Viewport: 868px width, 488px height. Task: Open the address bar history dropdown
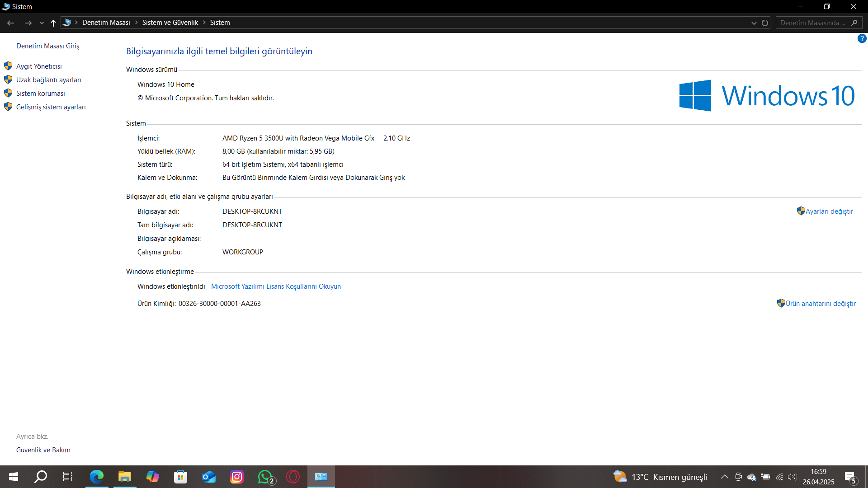754,23
